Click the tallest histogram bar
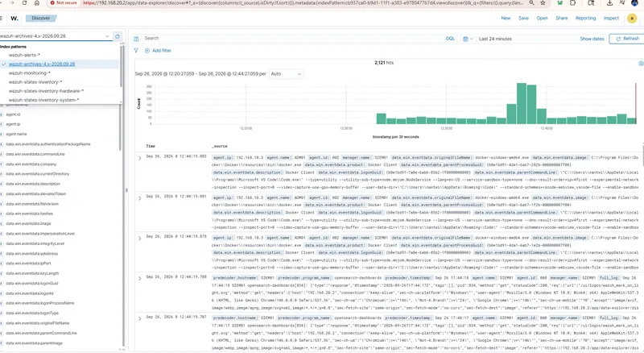 pyautogui.click(x=522, y=104)
